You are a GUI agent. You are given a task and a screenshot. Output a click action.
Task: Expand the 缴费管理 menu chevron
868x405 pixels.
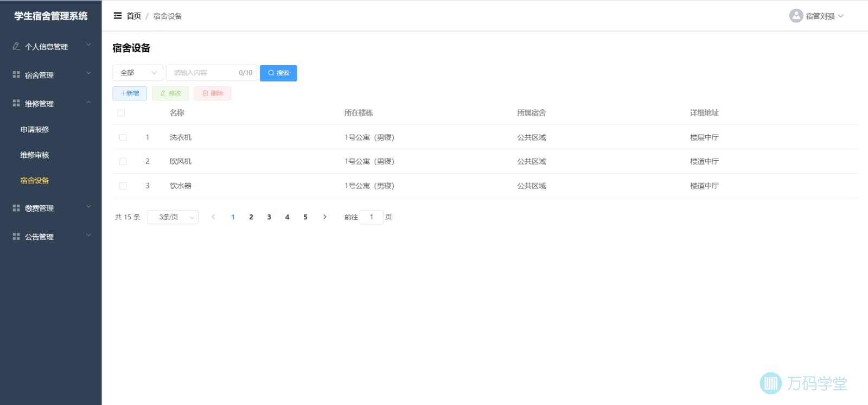88,206
